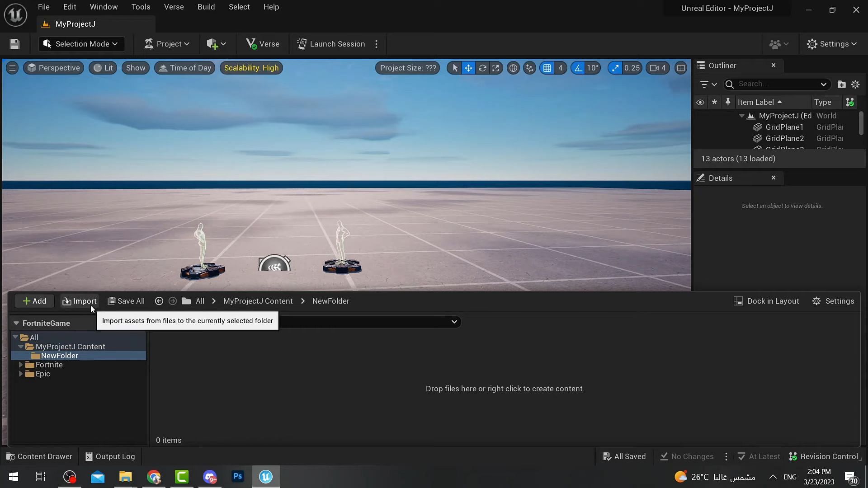Click the Output Log tab at bottom
Image resolution: width=868 pixels, height=488 pixels.
111,457
